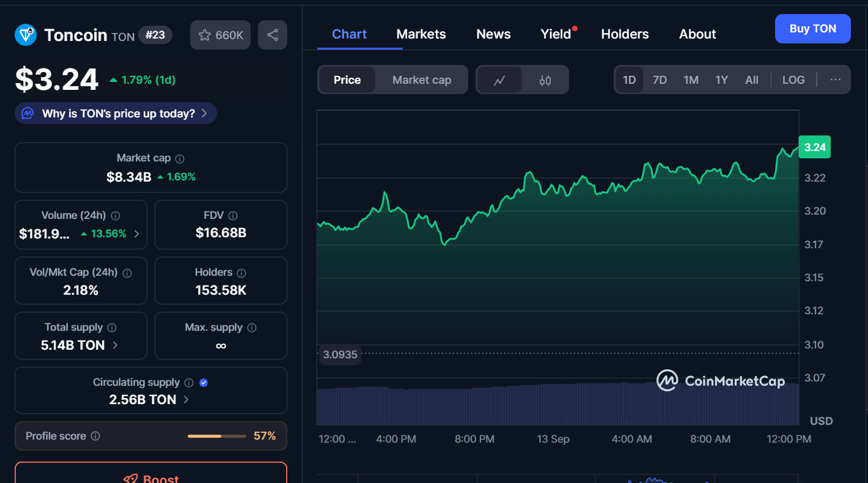Set chart range to 1D

pos(629,80)
